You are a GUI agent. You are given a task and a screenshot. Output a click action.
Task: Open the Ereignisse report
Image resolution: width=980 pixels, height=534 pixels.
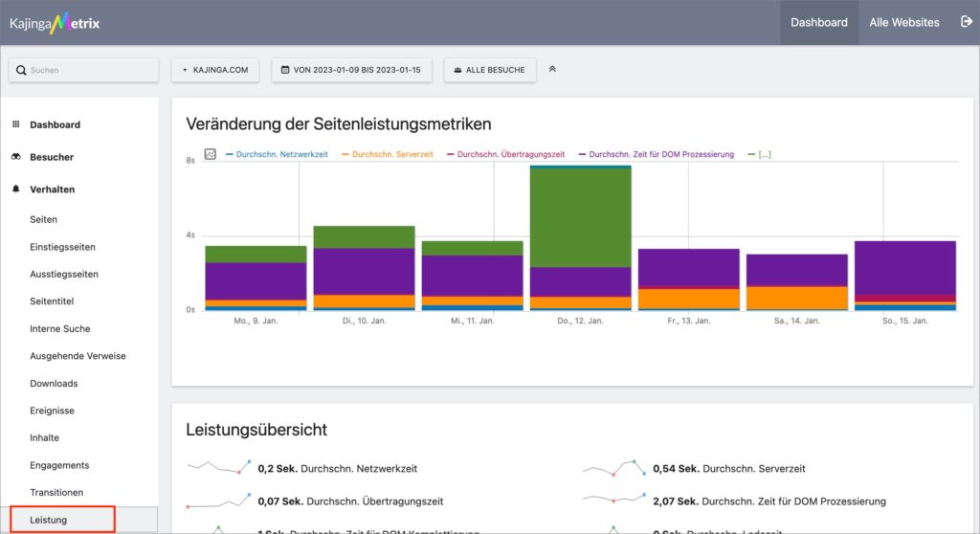52,411
